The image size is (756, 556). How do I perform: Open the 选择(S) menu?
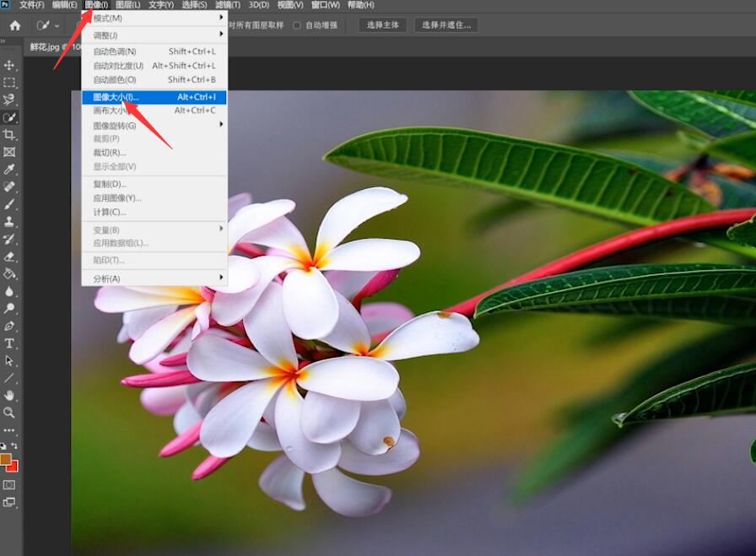pyautogui.click(x=194, y=5)
